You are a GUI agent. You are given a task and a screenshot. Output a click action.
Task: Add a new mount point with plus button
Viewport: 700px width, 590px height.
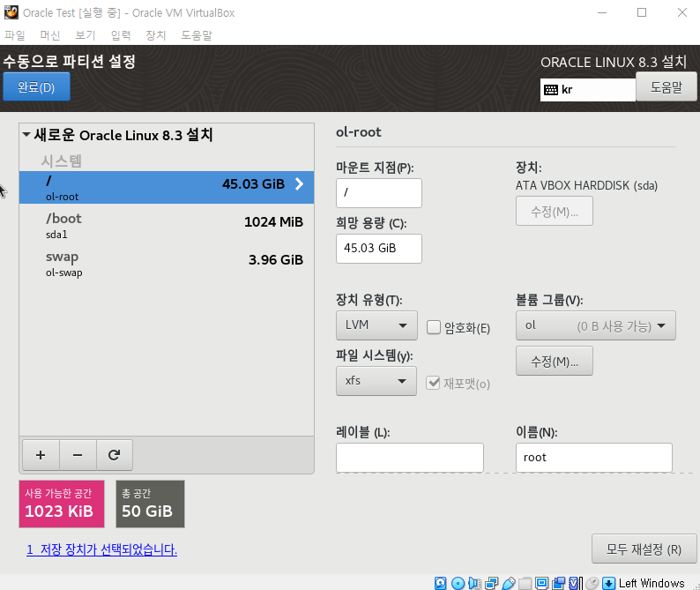pos(41,455)
